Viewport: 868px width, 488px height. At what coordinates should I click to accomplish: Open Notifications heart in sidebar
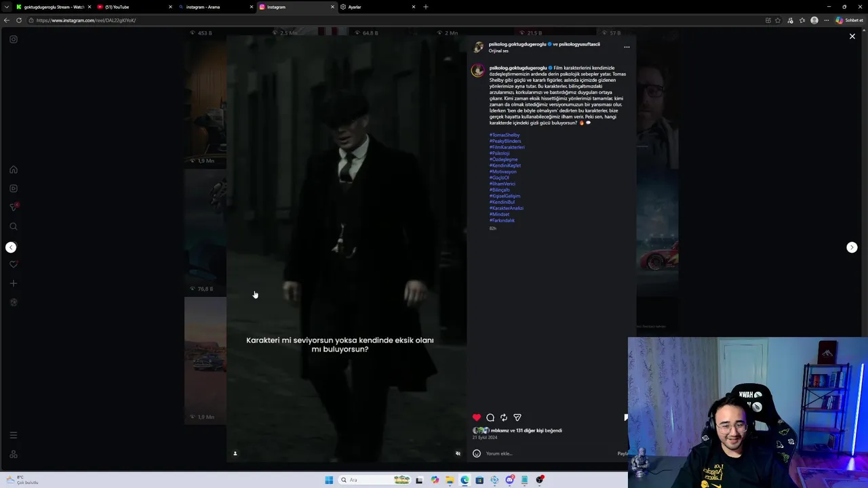click(x=14, y=264)
